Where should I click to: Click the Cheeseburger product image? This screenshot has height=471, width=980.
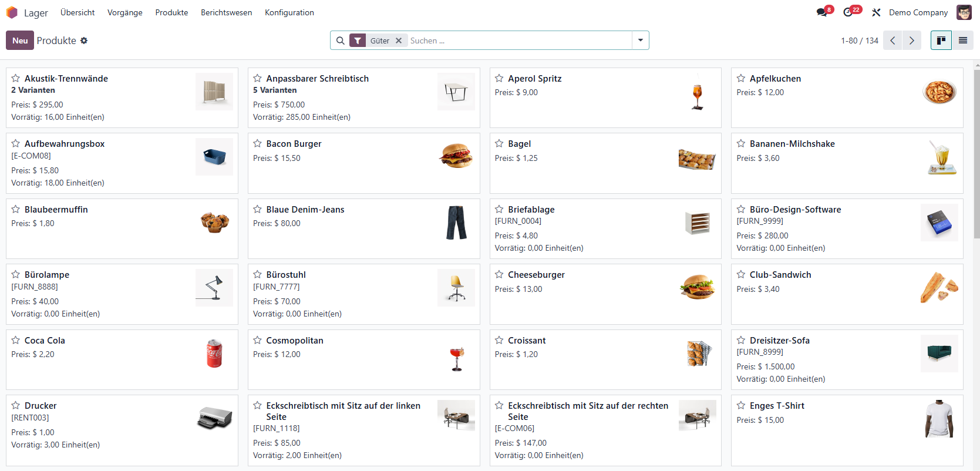(x=697, y=288)
